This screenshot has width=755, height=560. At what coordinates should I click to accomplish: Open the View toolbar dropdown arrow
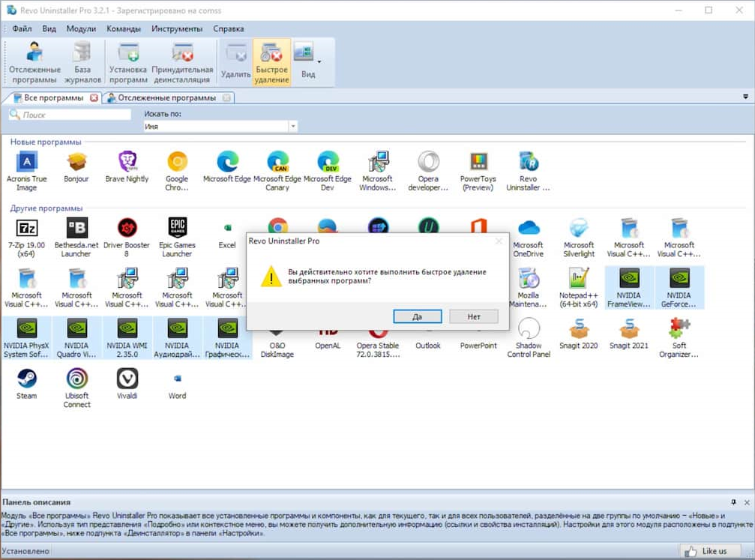coord(319,61)
